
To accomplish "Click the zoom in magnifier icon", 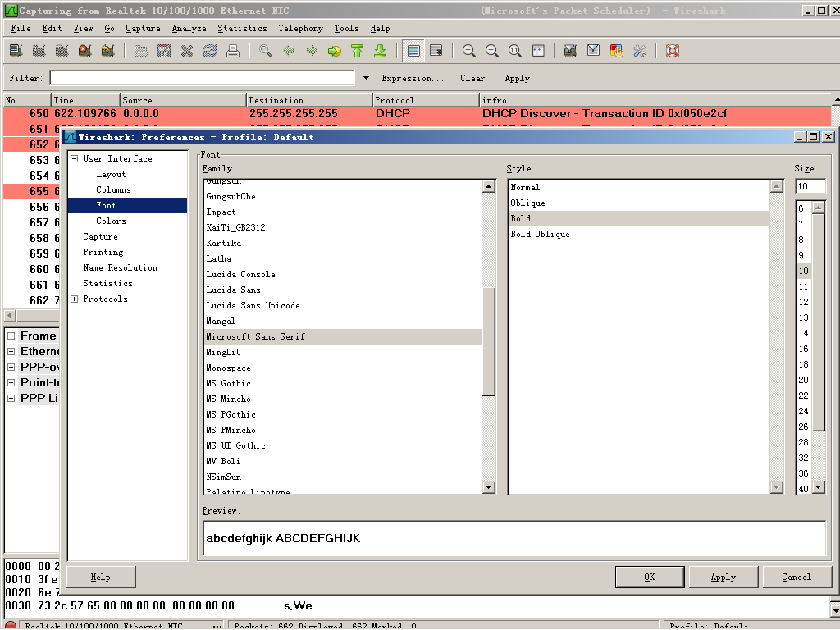I will point(469,51).
